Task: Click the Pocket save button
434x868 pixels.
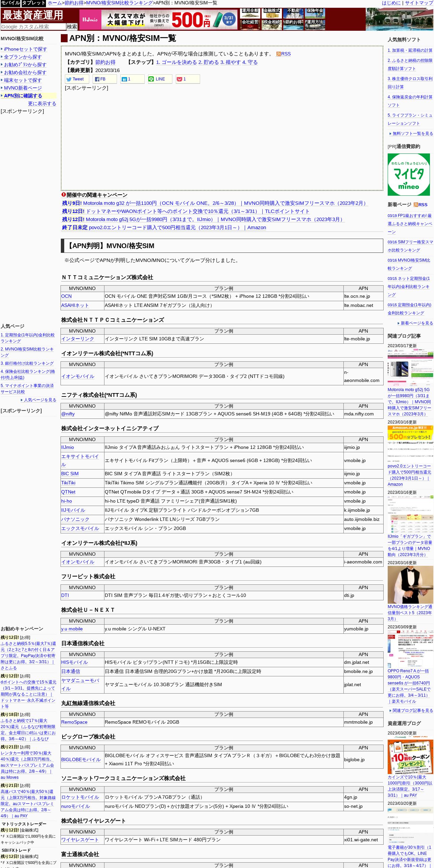Action: point(188,79)
